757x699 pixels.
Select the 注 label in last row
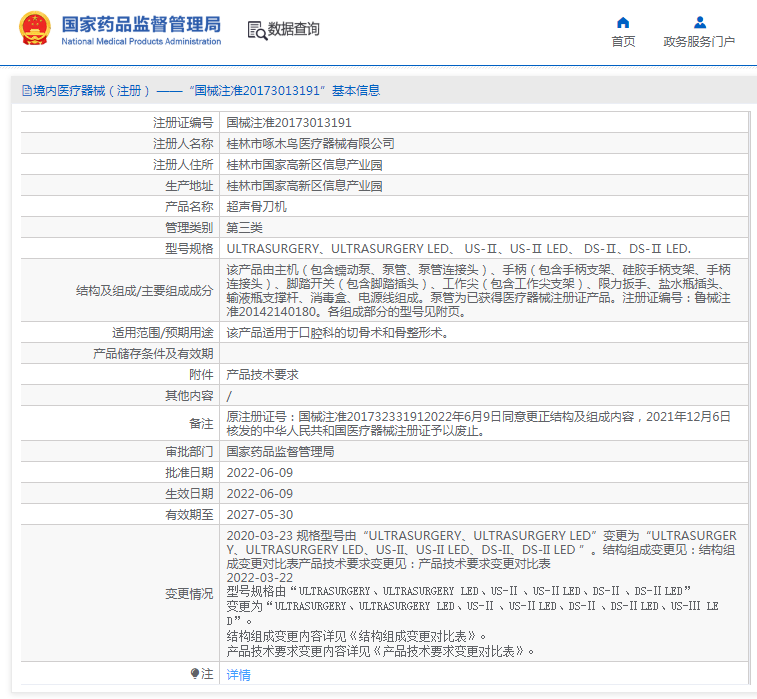[x=207, y=673]
